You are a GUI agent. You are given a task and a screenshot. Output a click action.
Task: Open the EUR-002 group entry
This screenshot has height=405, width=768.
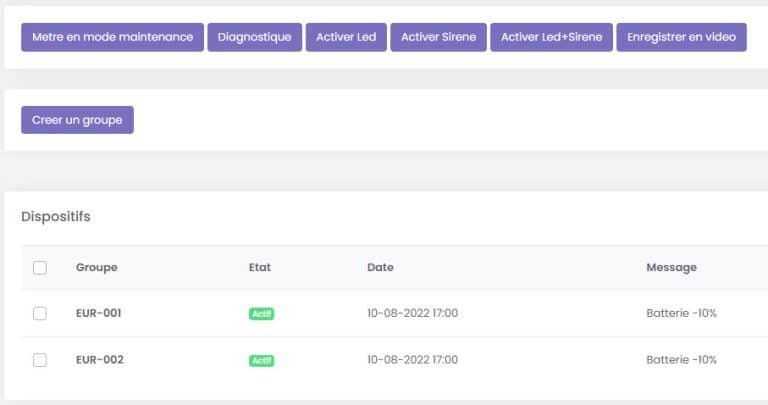click(99, 359)
